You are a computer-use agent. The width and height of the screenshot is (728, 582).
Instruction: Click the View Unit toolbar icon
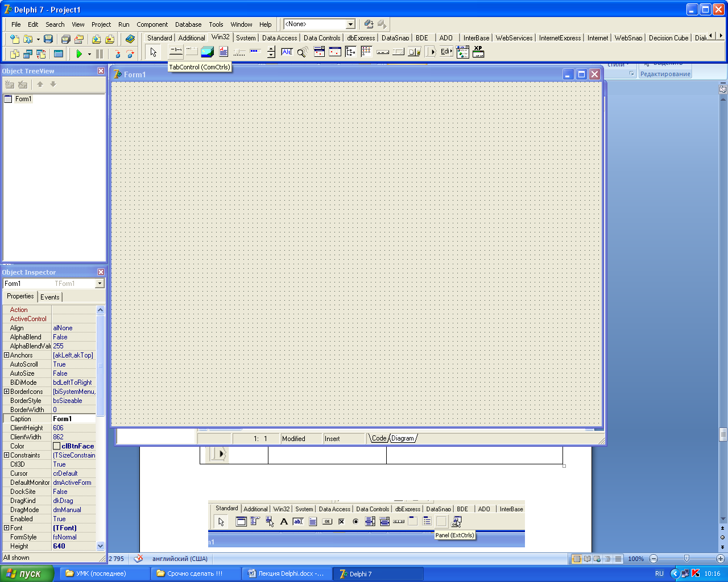14,54
